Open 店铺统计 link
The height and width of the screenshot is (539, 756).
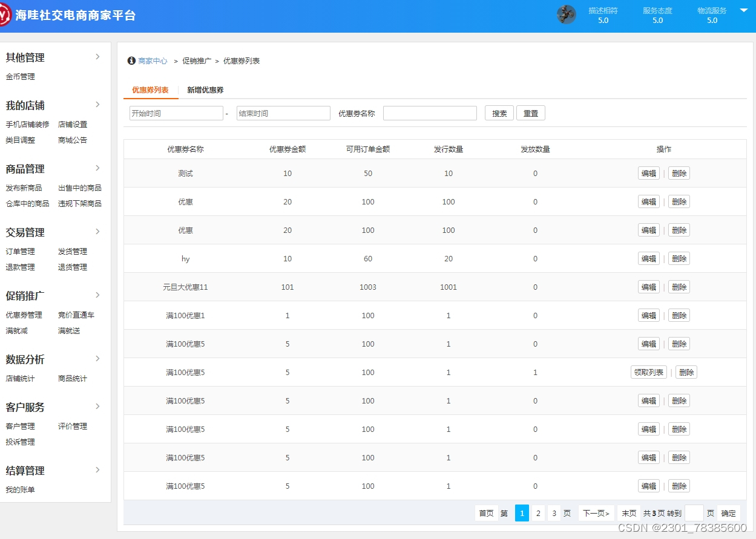coord(21,379)
